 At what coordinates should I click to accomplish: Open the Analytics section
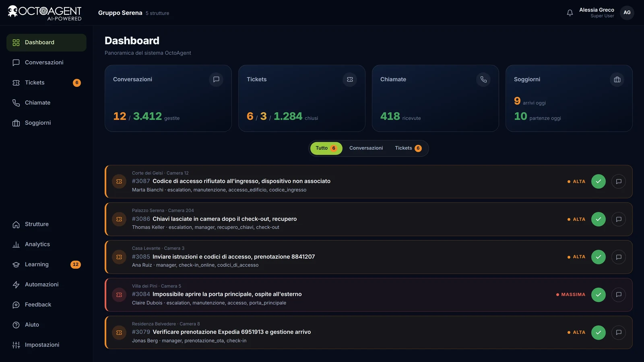pos(46,245)
